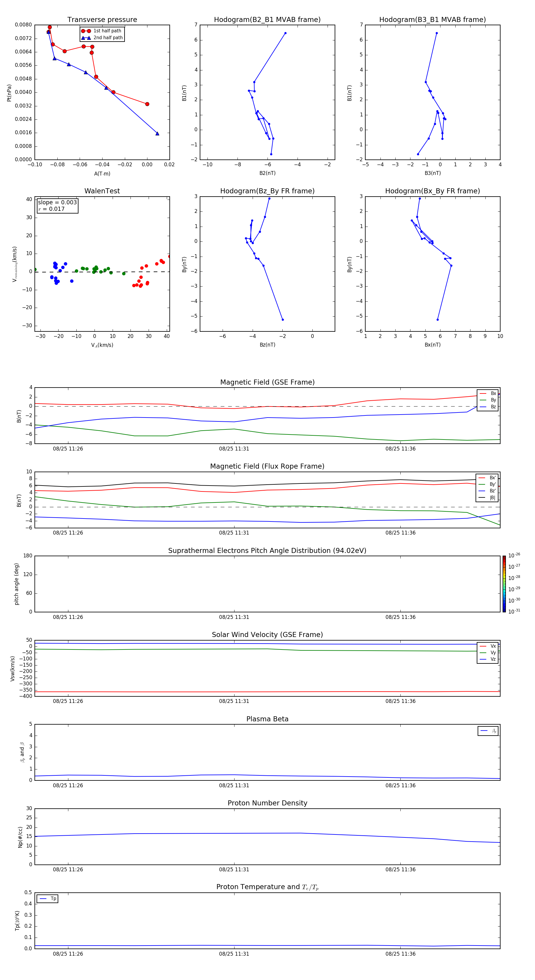Click By legend entry in GSE magnetic field
Image resolution: width=535 pixels, height=980 pixels.
tap(488, 400)
